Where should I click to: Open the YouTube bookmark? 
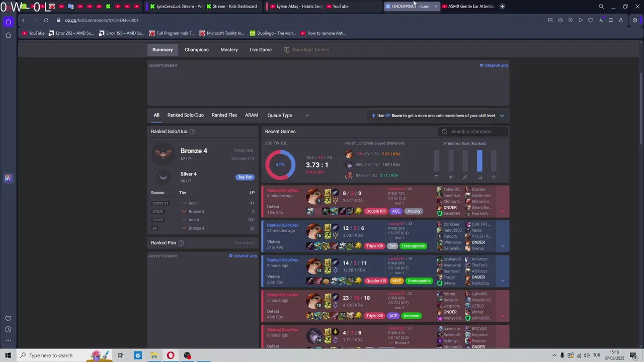pyautogui.click(x=33, y=33)
